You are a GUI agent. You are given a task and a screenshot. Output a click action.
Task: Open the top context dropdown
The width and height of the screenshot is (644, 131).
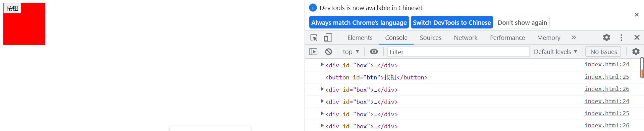point(351,52)
